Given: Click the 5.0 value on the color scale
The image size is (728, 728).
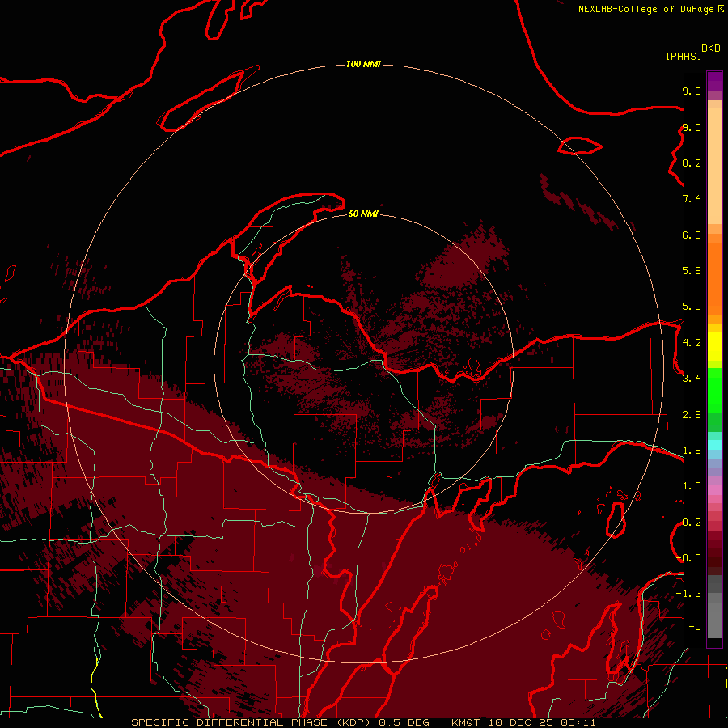Looking at the screenshot, I should pyautogui.click(x=692, y=307).
